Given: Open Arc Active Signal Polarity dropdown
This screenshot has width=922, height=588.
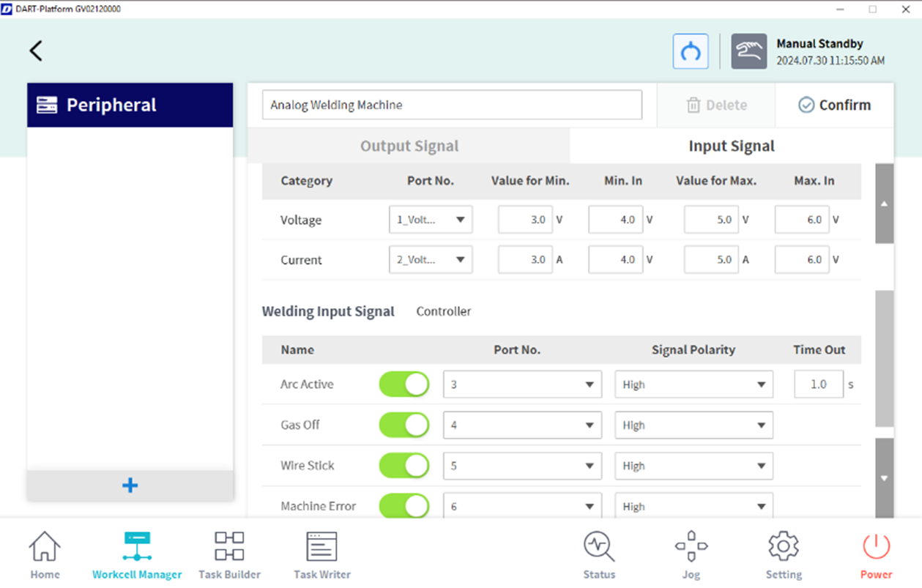Looking at the screenshot, I should (694, 384).
